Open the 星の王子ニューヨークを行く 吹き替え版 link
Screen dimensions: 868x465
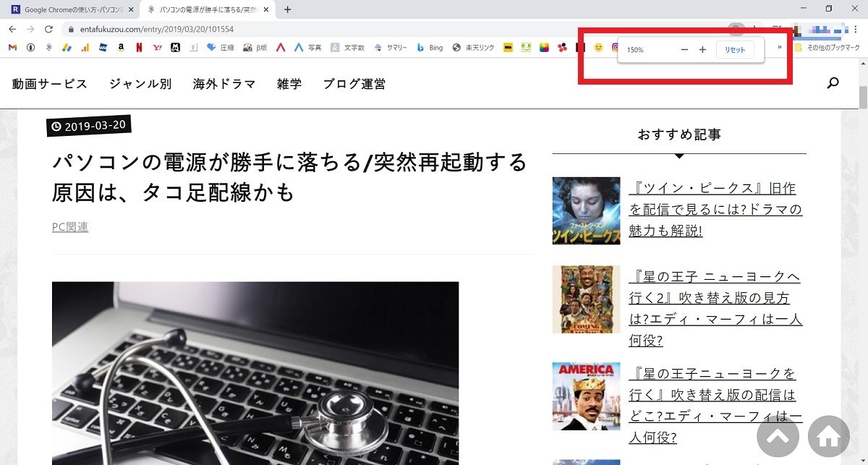715,405
